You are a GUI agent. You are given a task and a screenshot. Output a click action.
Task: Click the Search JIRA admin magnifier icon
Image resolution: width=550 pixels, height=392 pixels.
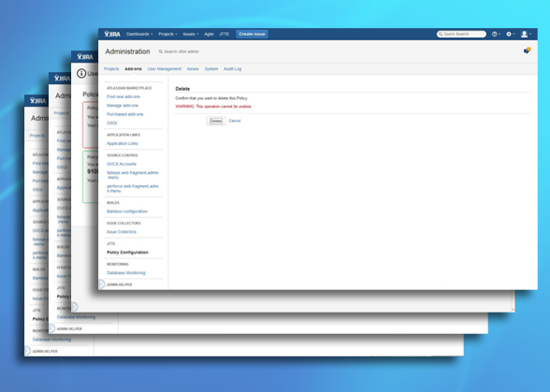(x=161, y=51)
